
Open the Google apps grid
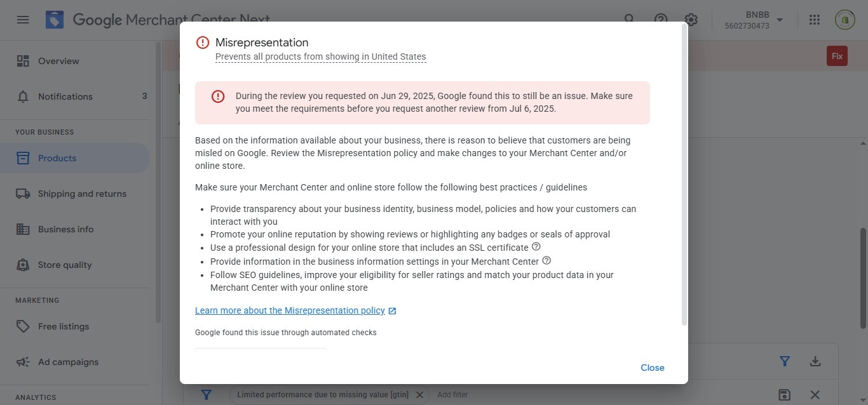[x=815, y=20]
